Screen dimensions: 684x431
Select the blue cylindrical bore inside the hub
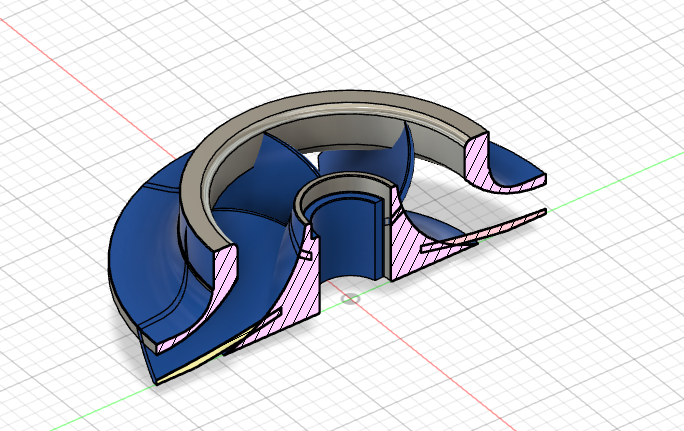(x=345, y=240)
